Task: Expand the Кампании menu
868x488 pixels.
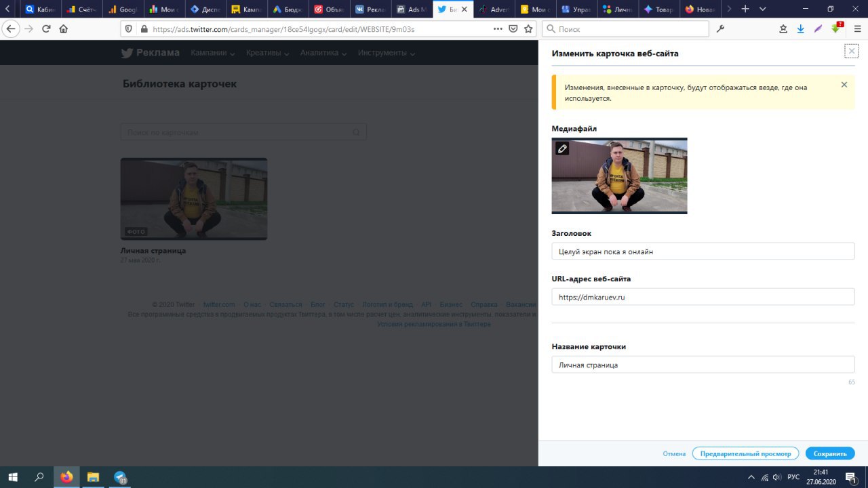Action: tap(213, 53)
